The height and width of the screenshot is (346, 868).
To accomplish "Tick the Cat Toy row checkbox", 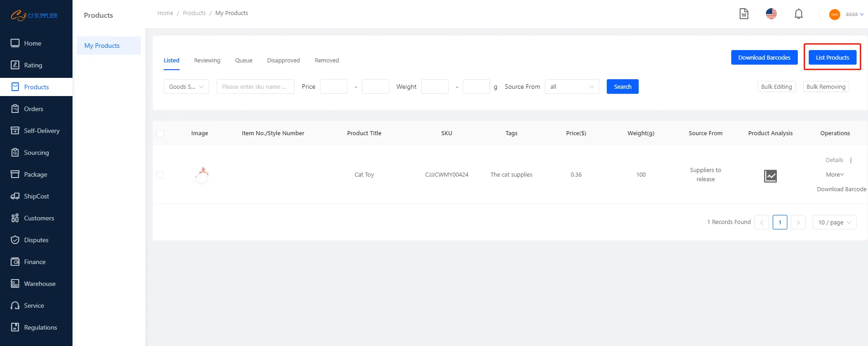I will click(160, 175).
